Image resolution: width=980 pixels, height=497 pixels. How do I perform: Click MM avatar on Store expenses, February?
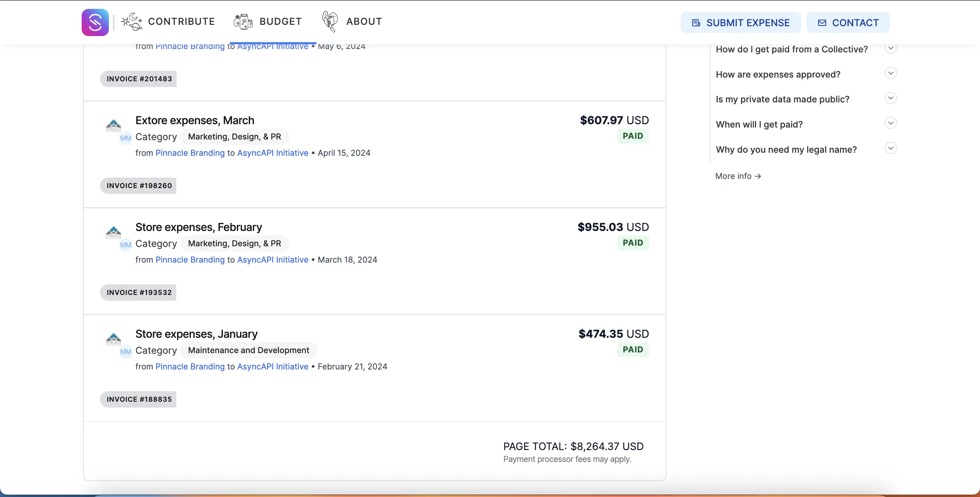tap(126, 245)
